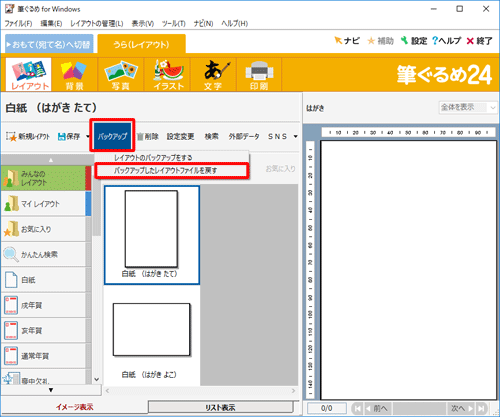Open the 文字 text tool

213,75
